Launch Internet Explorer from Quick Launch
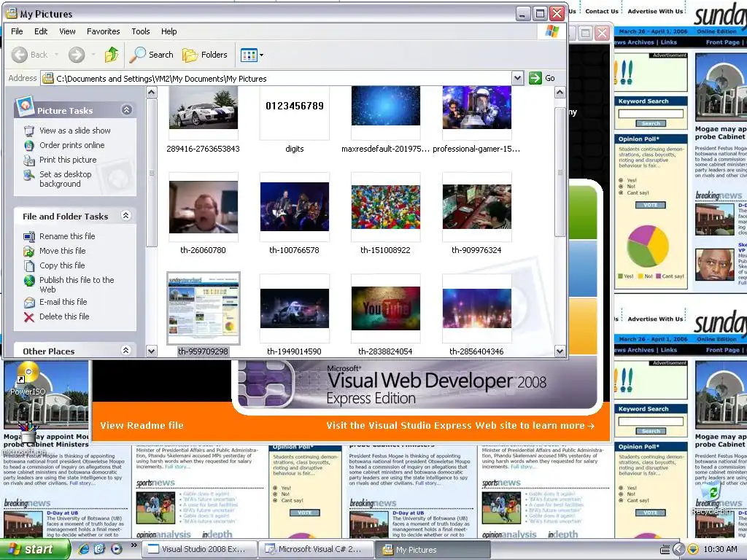 83,549
